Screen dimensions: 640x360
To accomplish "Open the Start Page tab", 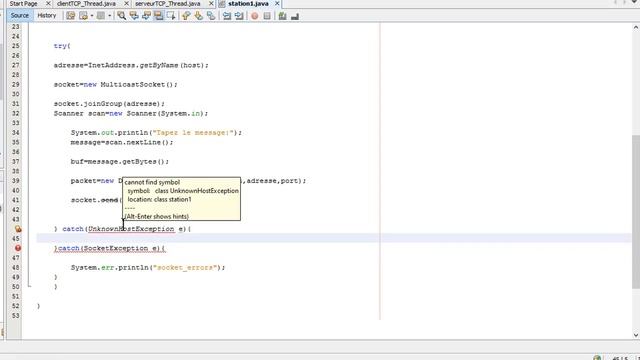I will [x=23, y=3].
